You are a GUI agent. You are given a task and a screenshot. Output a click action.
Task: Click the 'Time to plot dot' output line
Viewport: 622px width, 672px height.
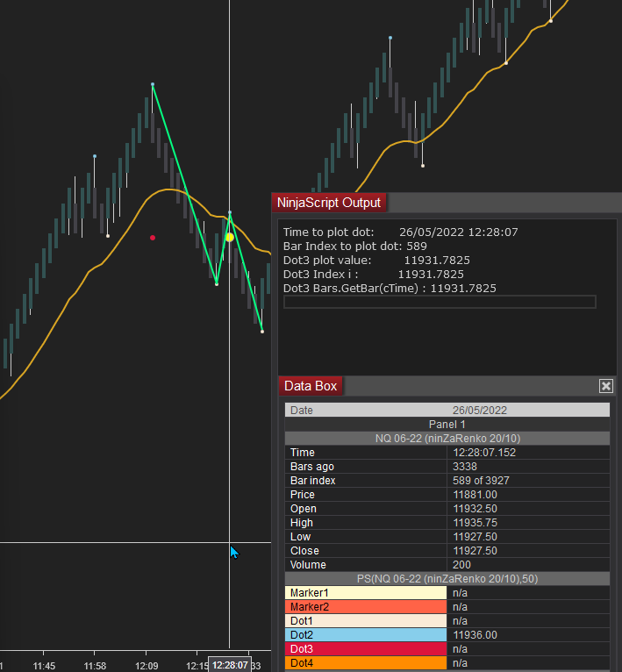point(400,232)
